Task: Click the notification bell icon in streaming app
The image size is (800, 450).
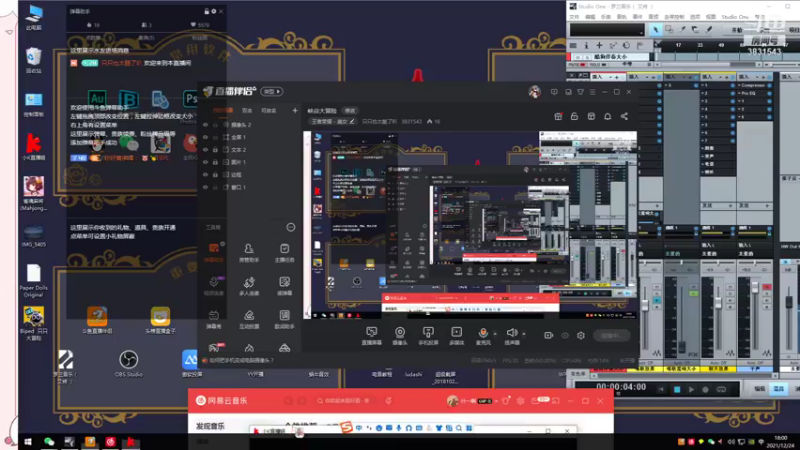Action: pyautogui.click(x=607, y=116)
